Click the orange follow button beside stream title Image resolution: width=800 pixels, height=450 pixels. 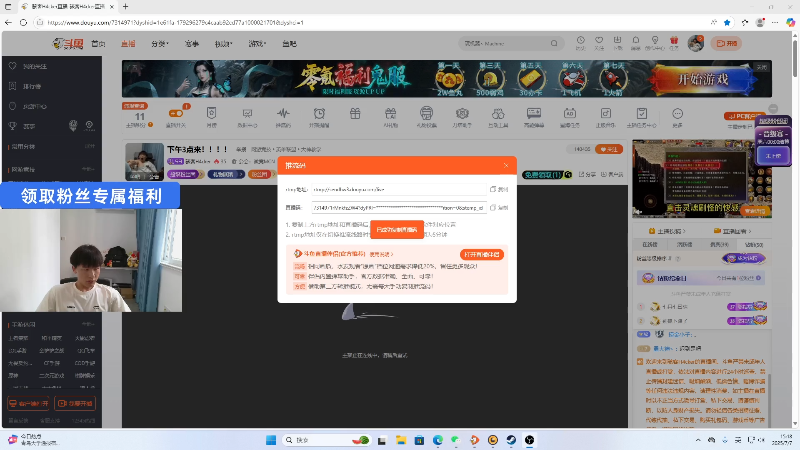(609, 149)
